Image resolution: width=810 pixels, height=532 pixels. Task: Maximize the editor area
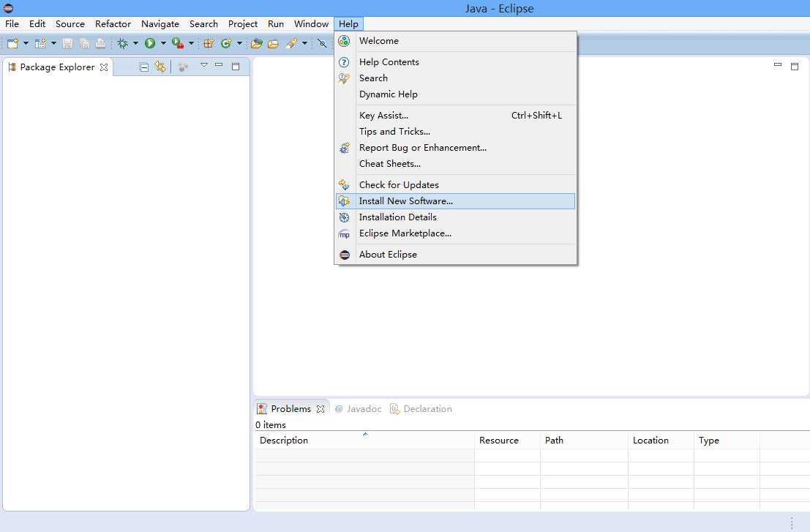coord(795,66)
